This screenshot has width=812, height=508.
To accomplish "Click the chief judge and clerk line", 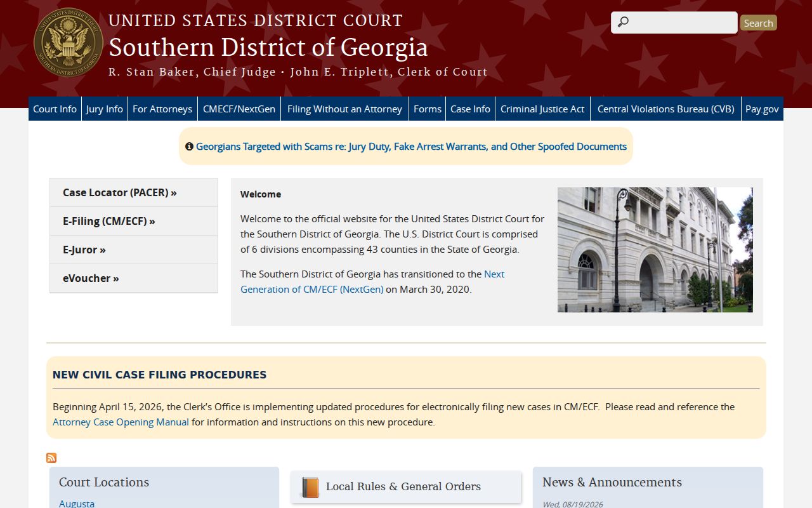I will 298,72.
